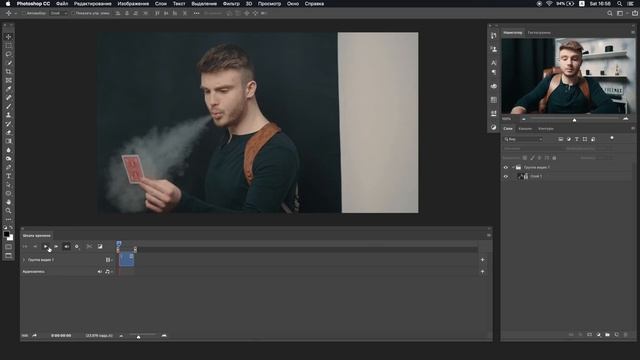Go to the first frame in timeline

click(x=25, y=247)
